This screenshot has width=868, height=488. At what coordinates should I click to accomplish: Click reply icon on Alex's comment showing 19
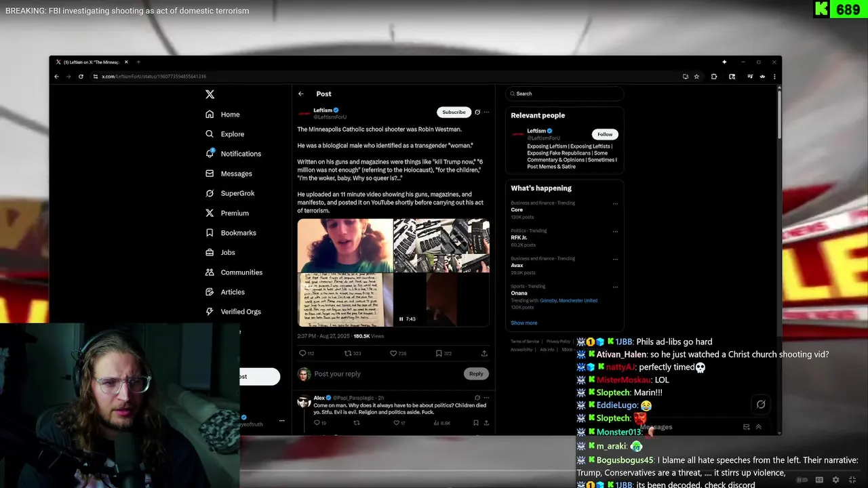tap(317, 423)
